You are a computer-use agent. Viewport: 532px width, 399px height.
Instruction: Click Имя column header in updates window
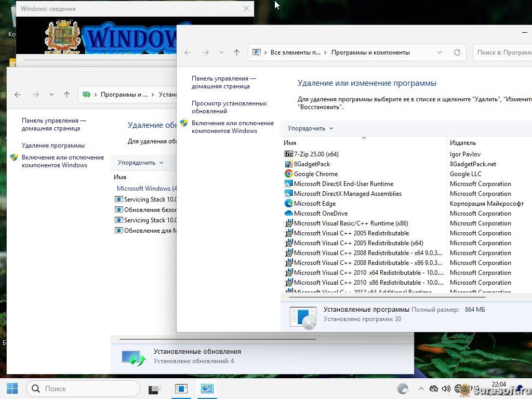(x=120, y=177)
